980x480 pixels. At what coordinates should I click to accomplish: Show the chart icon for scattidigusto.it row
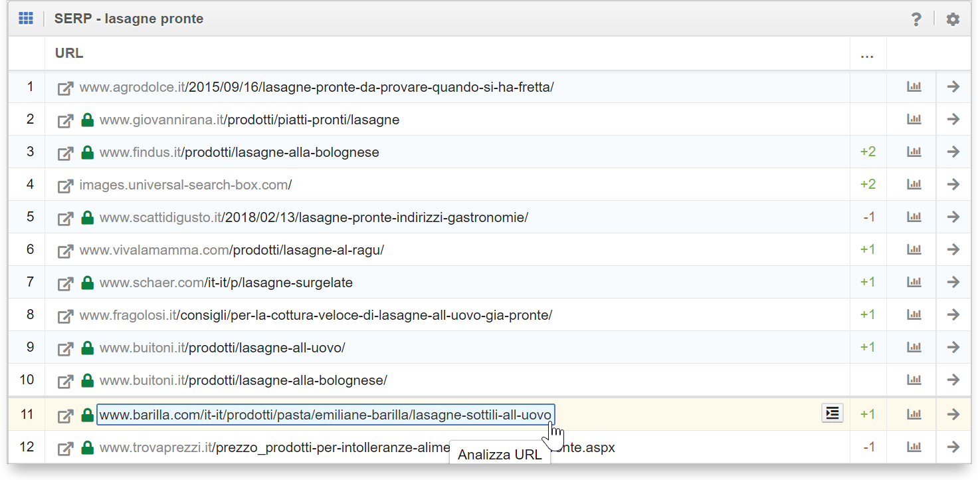(914, 217)
